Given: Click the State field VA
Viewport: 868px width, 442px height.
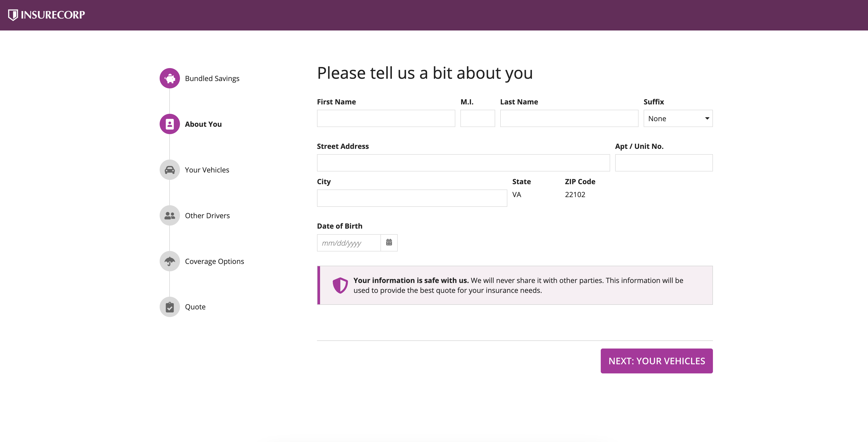Looking at the screenshot, I should pos(516,193).
